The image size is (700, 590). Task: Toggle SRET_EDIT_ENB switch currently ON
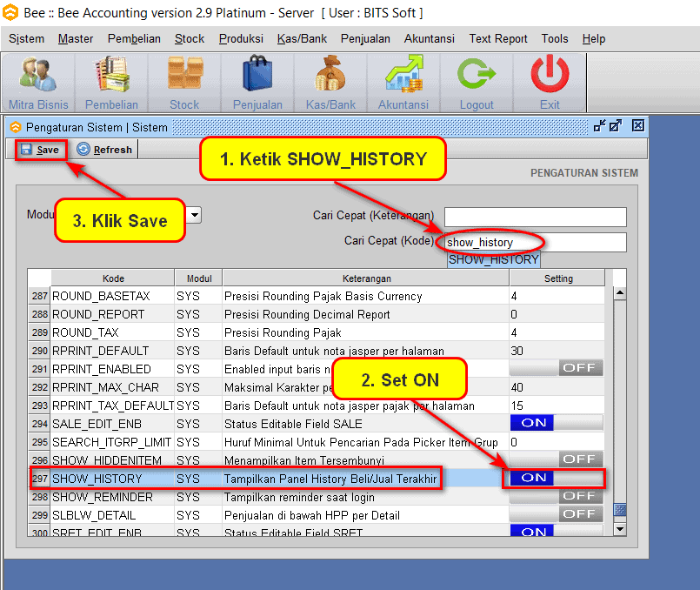[557, 531]
